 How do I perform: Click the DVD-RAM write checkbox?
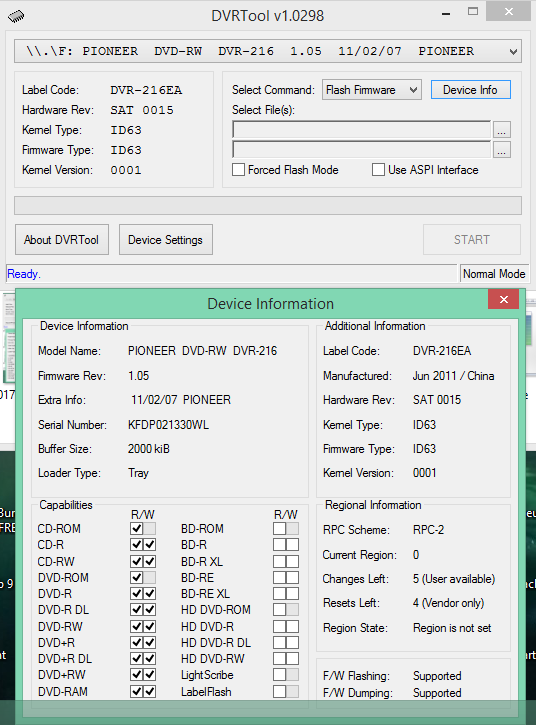coord(150,692)
